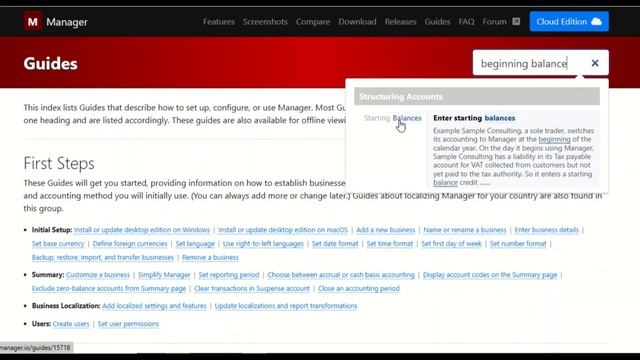Open 'Enter business details' guide

tap(547, 230)
